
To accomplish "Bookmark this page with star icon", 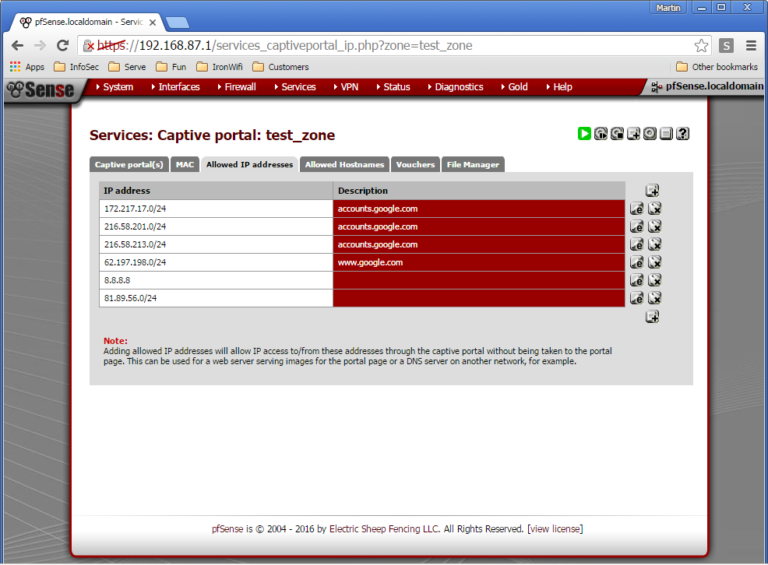I will (701, 45).
